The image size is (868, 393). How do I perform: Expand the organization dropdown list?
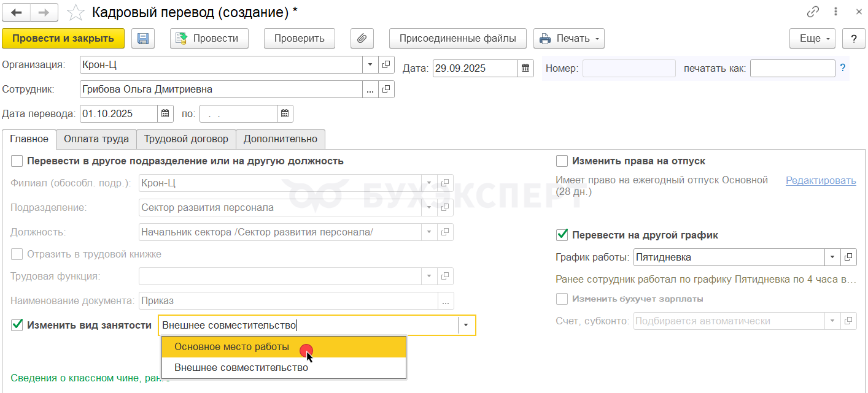tap(371, 64)
